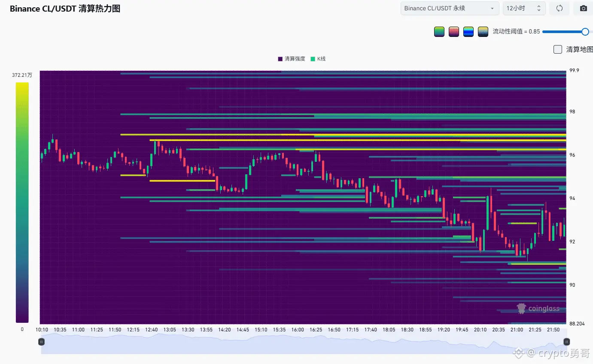The image size is (593, 364).
Task: Click the 92 price axis label
Action: click(572, 242)
